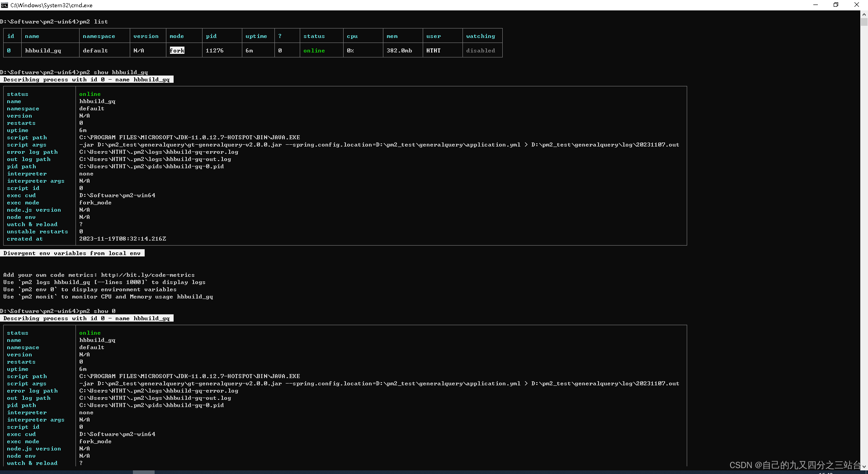
Task: Click the 'cpu' column header
Action: pyautogui.click(x=352, y=36)
